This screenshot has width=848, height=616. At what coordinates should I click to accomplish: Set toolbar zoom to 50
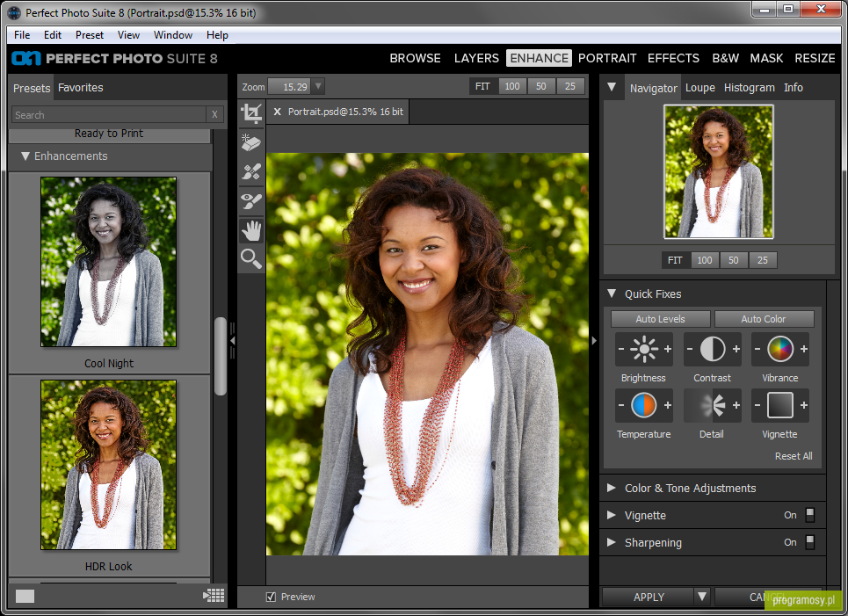(x=540, y=86)
